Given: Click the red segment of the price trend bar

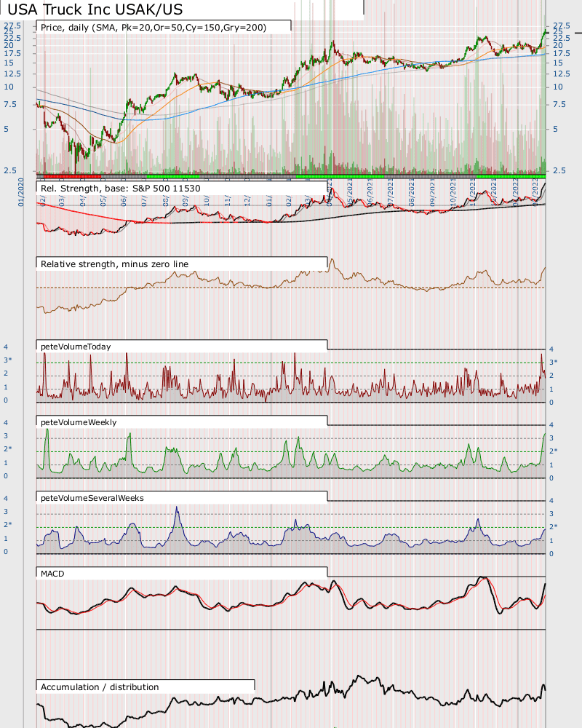Looking at the screenshot, I should point(72,176).
